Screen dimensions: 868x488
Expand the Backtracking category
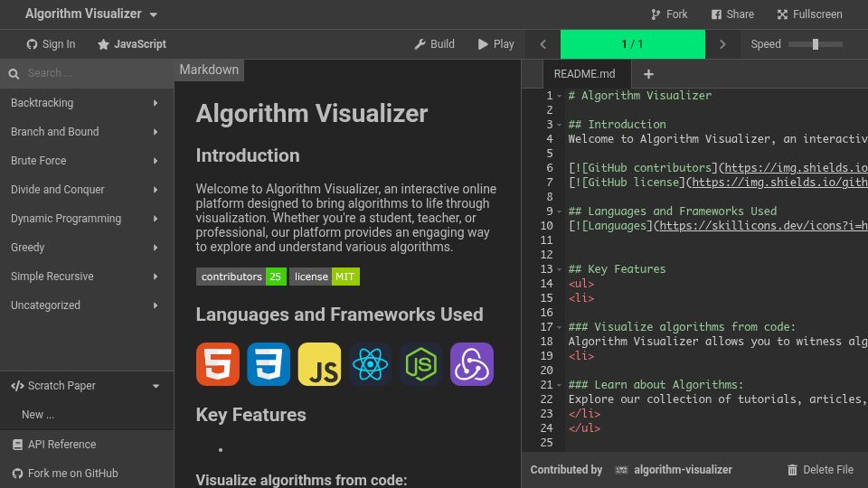[x=87, y=103]
